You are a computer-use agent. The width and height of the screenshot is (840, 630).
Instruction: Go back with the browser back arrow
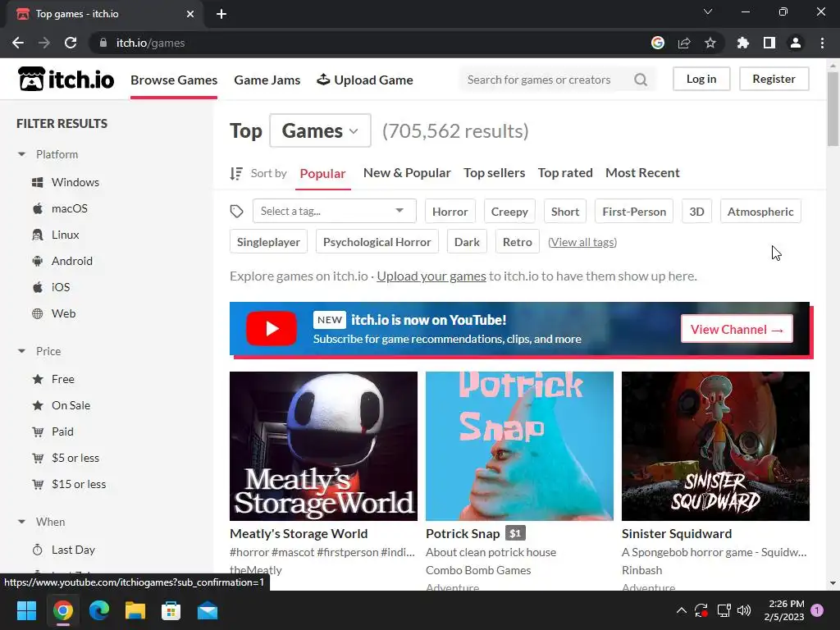click(x=18, y=43)
